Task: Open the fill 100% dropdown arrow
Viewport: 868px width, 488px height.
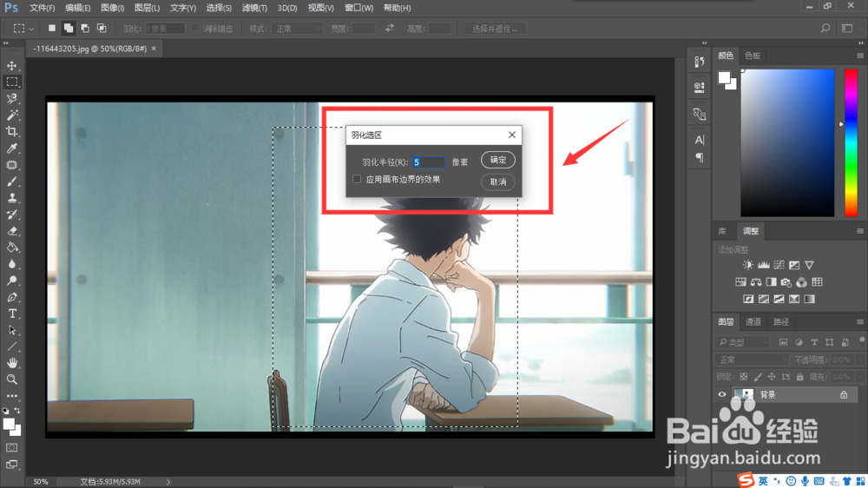Action: pos(859,377)
